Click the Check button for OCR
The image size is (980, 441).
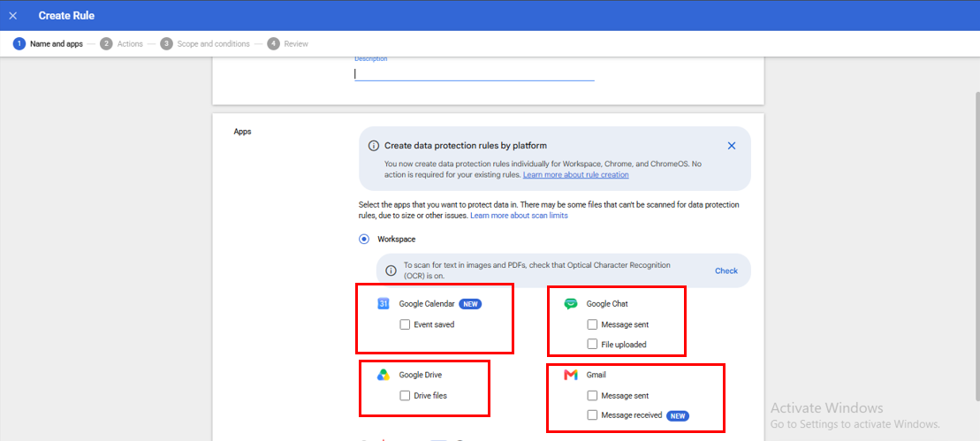tap(726, 270)
